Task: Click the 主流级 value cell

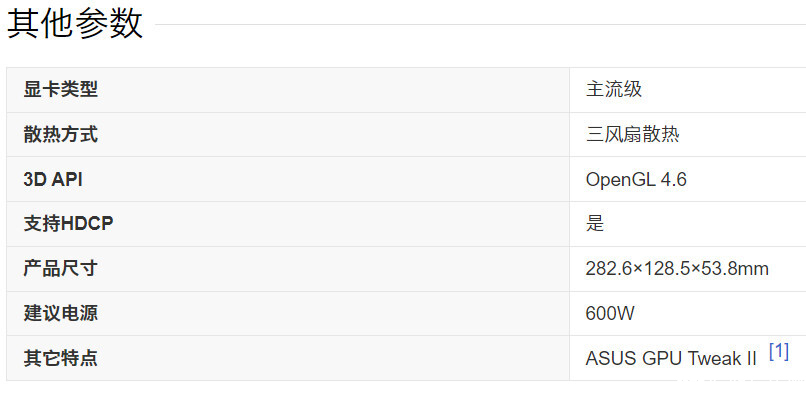Action: point(688,90)
